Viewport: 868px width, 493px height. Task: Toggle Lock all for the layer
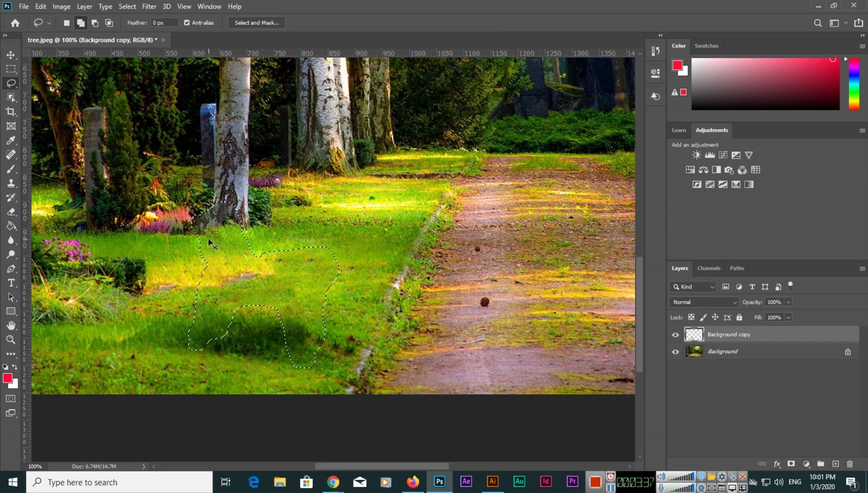point(739,318)
